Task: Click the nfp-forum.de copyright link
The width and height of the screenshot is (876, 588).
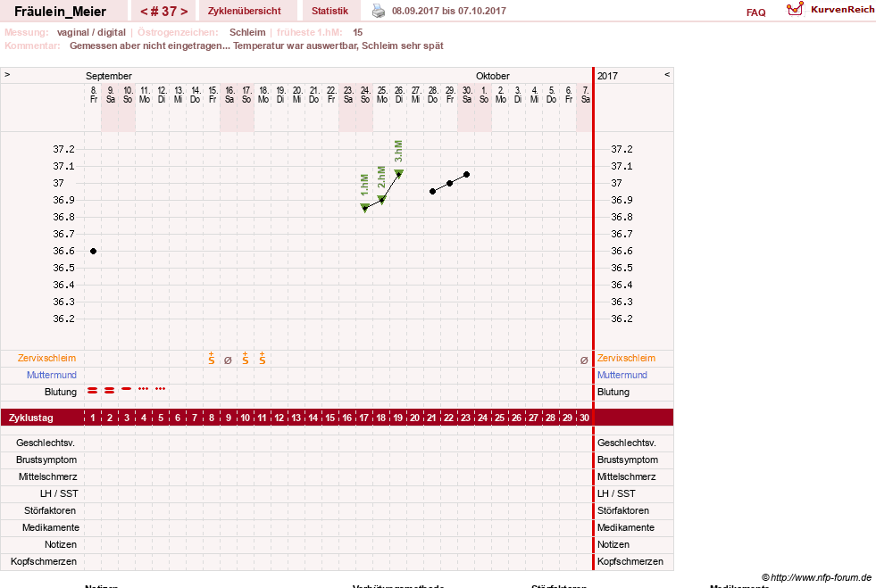Action: pyautogui.click(x=816, y=577)
